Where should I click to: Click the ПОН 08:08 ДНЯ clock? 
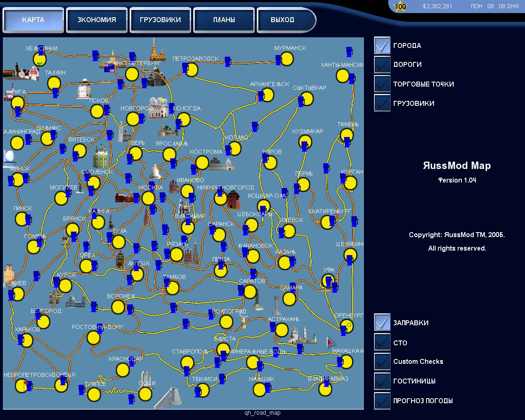click(495, 6)
